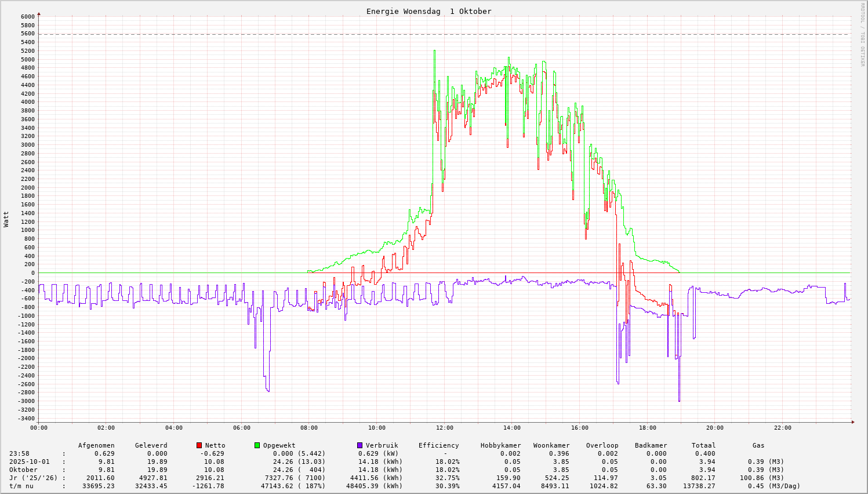
Task: Click the purple Verbruik legend swatch
Action: pos(359,445)
